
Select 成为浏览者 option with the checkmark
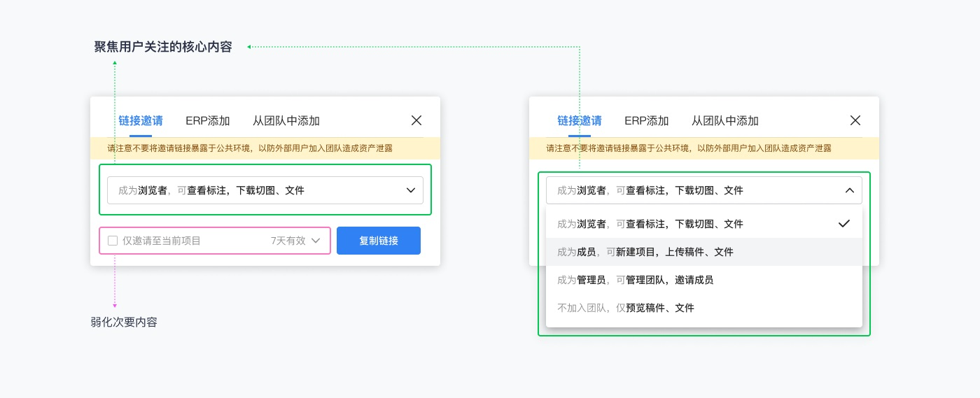point(704,224)
